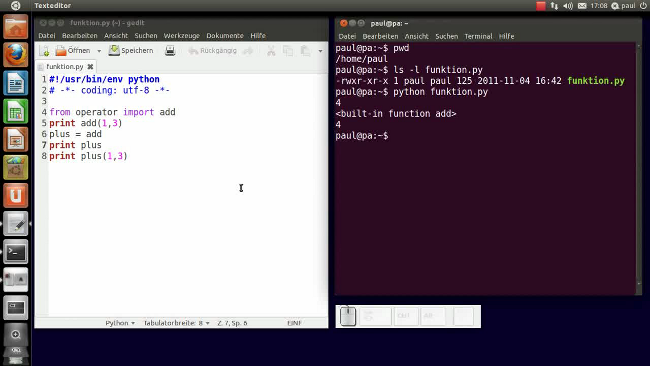
Task: Open Ubuntu Software Center from launcher
Action: pos(16,167)
